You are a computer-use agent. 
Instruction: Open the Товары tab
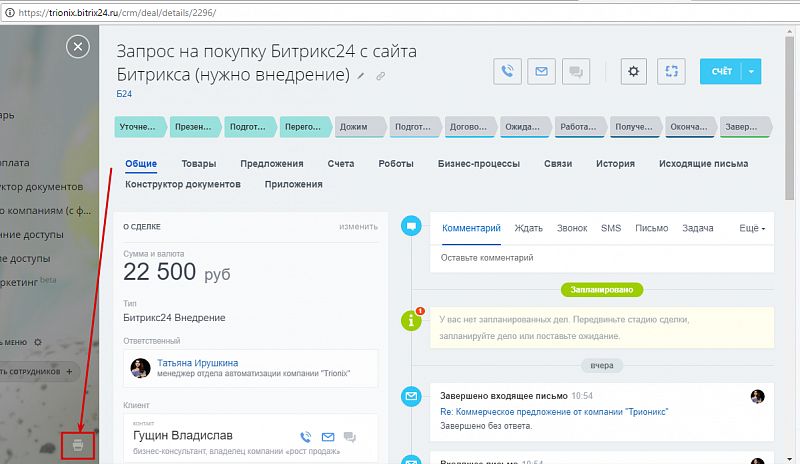click(x=198, y=164)
